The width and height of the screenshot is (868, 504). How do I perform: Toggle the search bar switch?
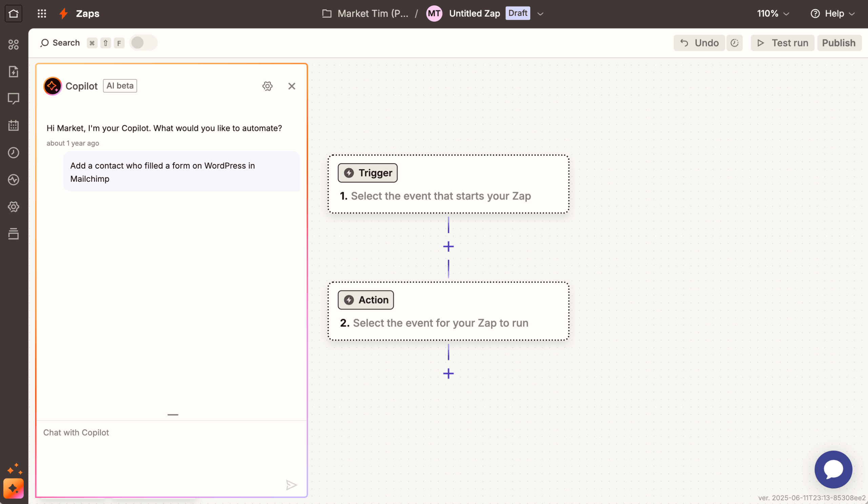143,43
